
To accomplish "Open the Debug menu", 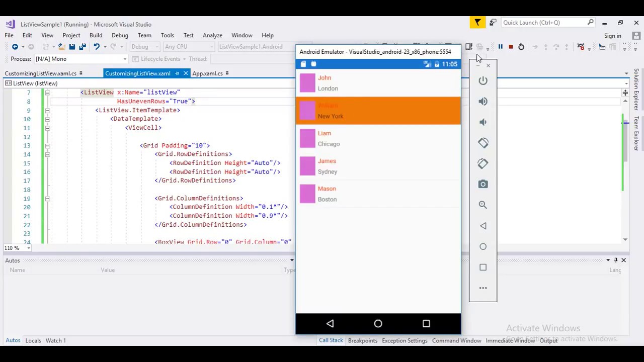I will tap(120, 36).
